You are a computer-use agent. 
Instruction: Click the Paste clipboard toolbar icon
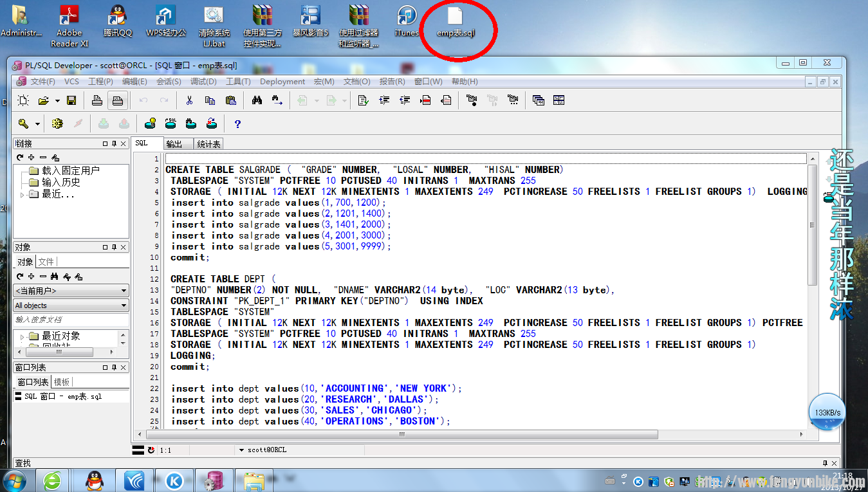tap(230, 100)
